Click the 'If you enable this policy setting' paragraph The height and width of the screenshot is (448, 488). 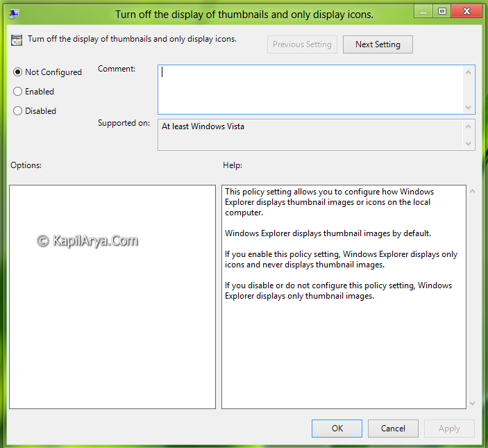click(x=341, y=259)
